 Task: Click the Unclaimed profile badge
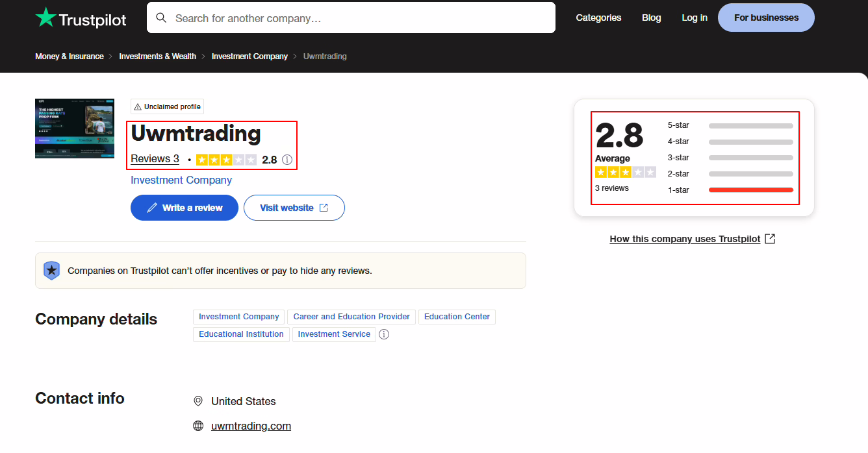(x=167, y=106)
